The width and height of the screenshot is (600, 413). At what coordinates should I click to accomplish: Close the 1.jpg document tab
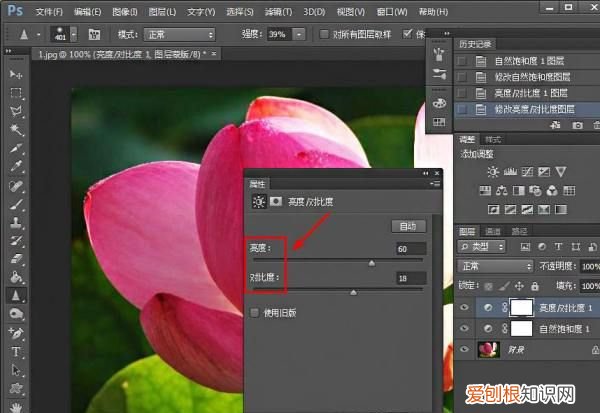coord(214,54)
